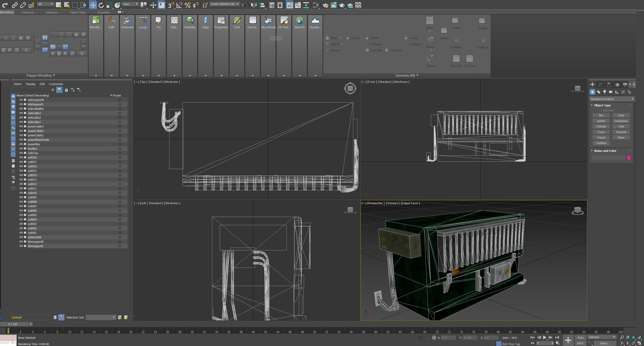Viewport: 644px width, 346px height.
Task: Click the Filters... button
Action: 605,343
